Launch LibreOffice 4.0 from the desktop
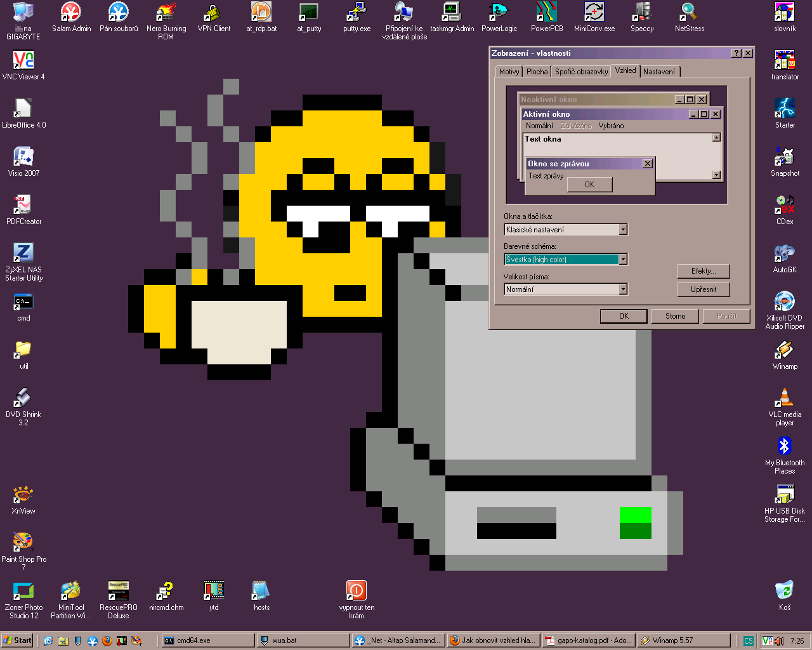 [x=23, y=114]
